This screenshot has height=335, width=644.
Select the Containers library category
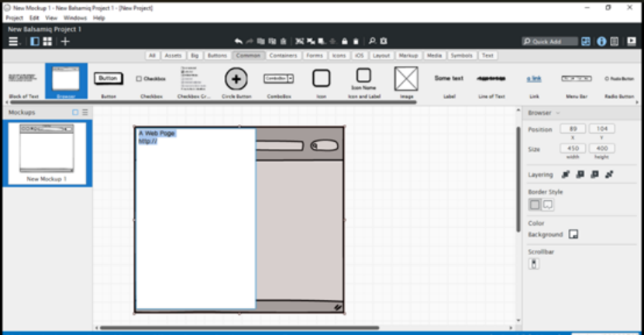click(x=283, y=56)
